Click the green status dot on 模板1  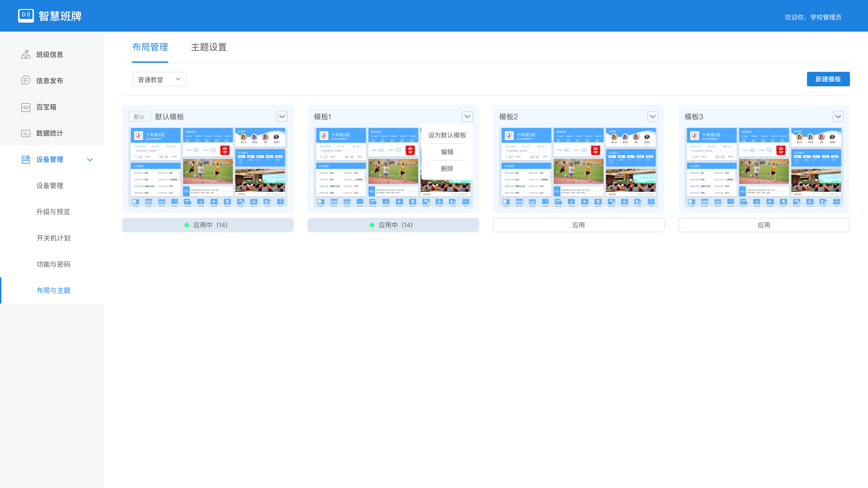click(x=372, y=225)
